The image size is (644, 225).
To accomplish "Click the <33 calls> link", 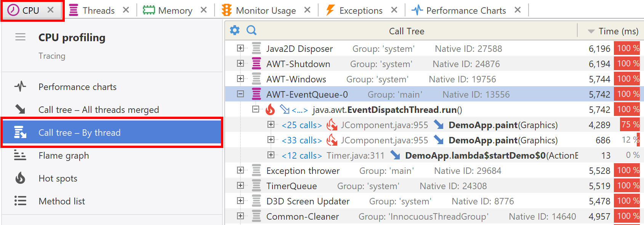I will coord(302,140).
